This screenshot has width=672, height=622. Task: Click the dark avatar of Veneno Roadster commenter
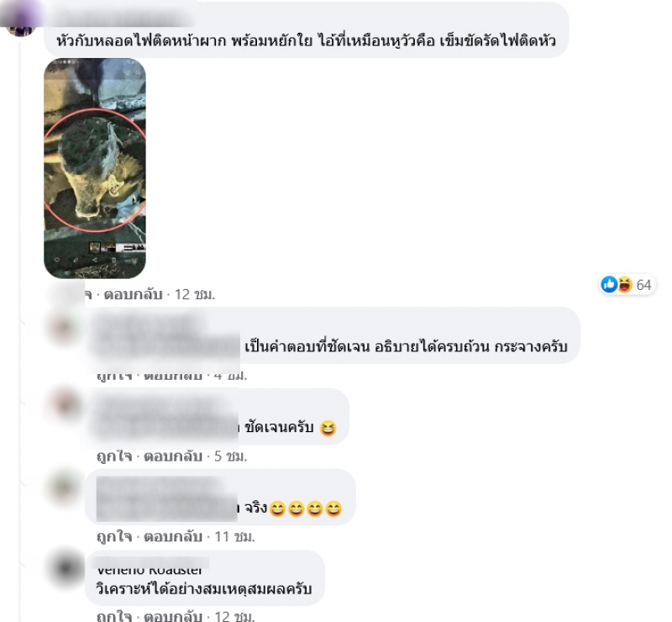point(66,568)
